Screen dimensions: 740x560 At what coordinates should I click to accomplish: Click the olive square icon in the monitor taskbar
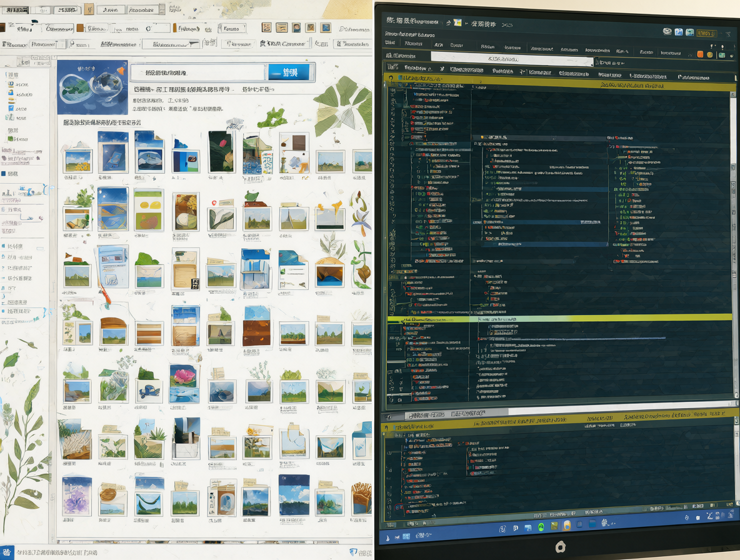tap(554, 526)
